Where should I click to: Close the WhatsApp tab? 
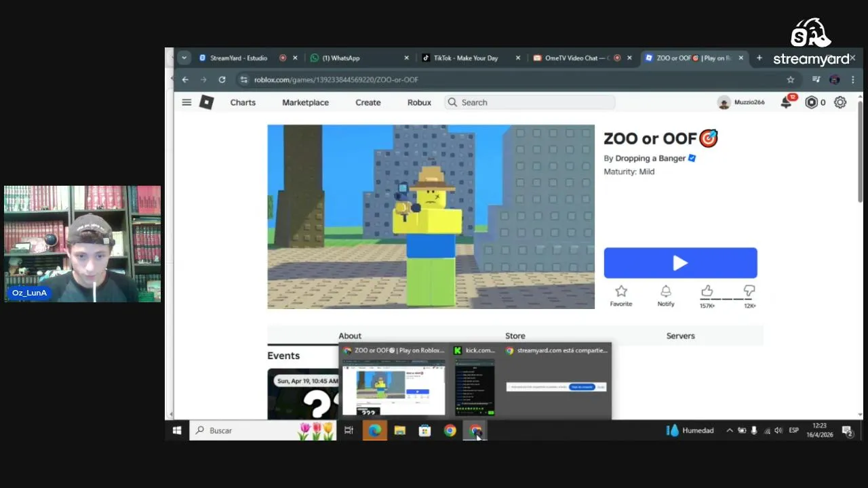pyautogui.click(x=407, y=58)
